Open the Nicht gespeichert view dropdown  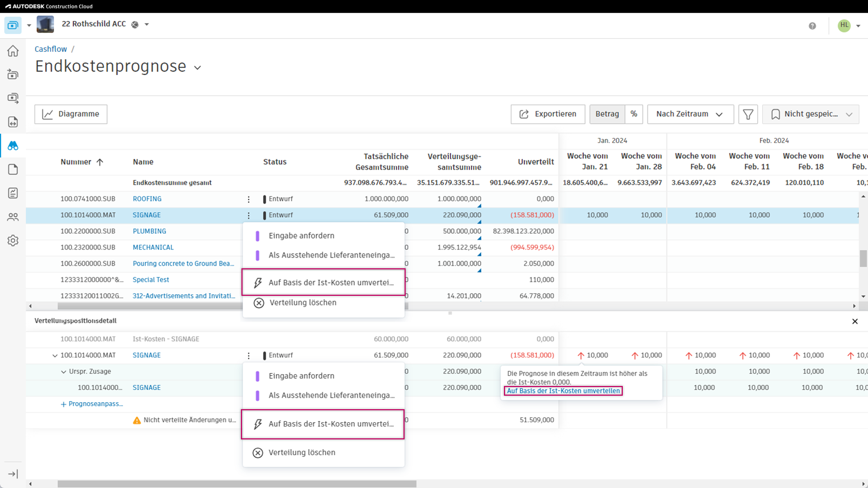click(811, 114)
